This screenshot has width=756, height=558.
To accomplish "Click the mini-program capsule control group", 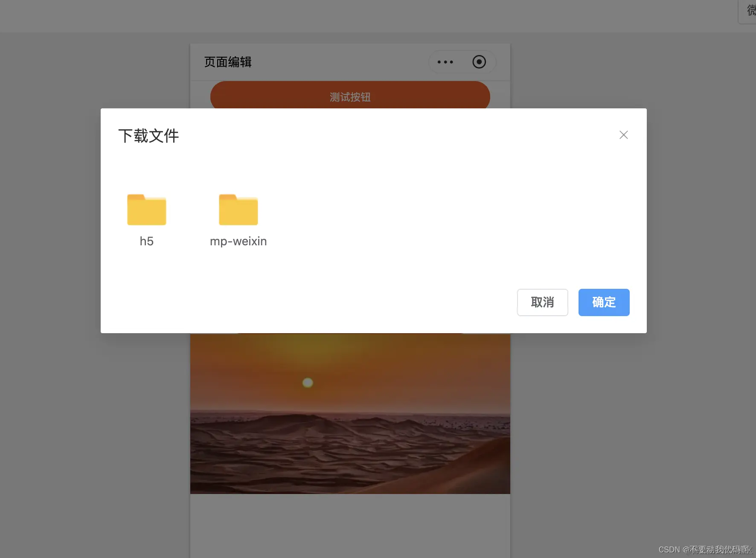I will 462,62.
